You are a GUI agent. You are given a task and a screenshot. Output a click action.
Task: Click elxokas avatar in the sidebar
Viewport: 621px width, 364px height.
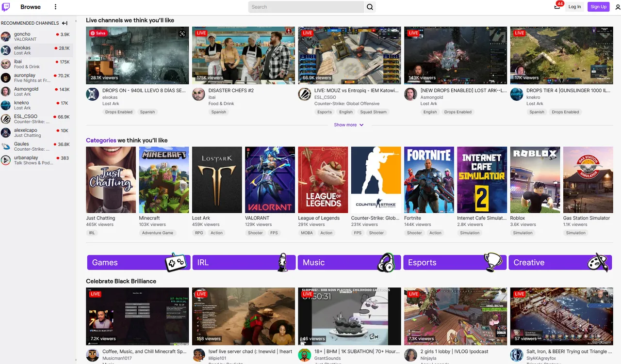(x=6, y=50)
